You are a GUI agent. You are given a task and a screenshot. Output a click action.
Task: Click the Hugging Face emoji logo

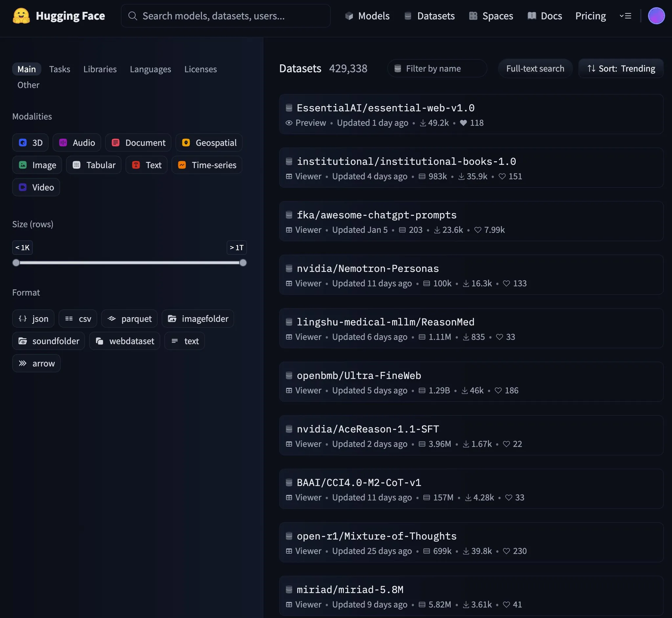pyautogui.click(x=21, y=16)
